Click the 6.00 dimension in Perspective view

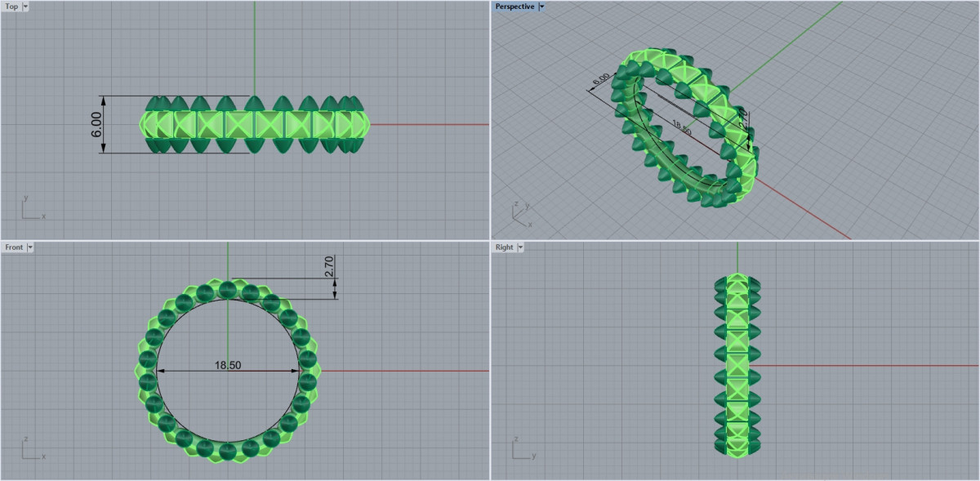(x=600, y=80)
